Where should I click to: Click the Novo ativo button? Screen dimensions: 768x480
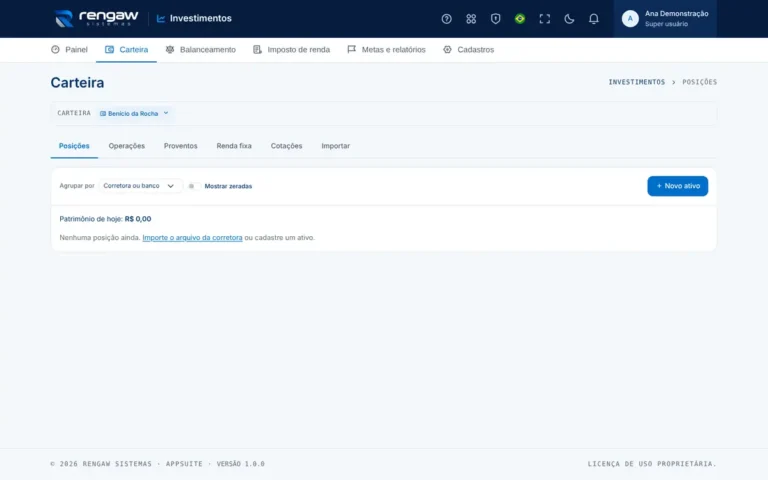coord(677,186)
